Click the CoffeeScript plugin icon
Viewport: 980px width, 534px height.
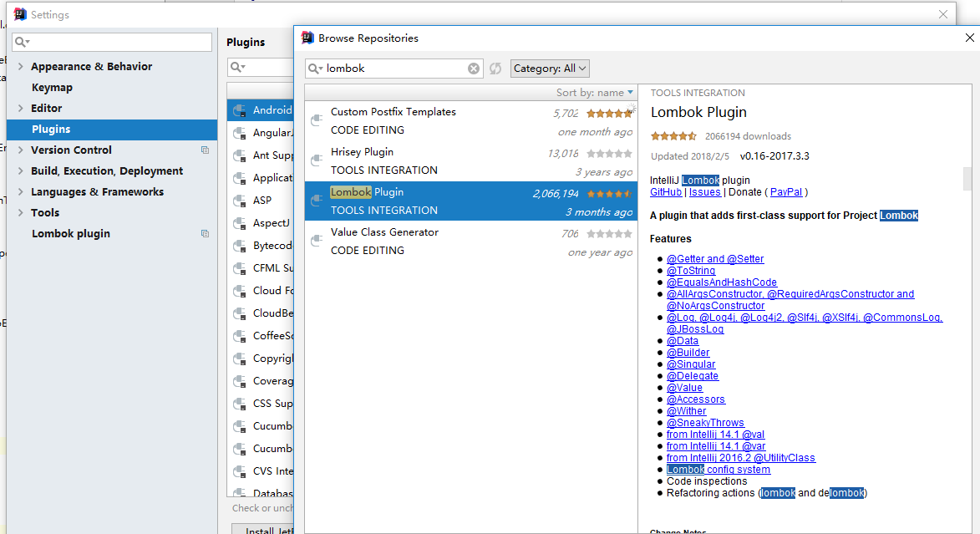(x=240, y=336)
